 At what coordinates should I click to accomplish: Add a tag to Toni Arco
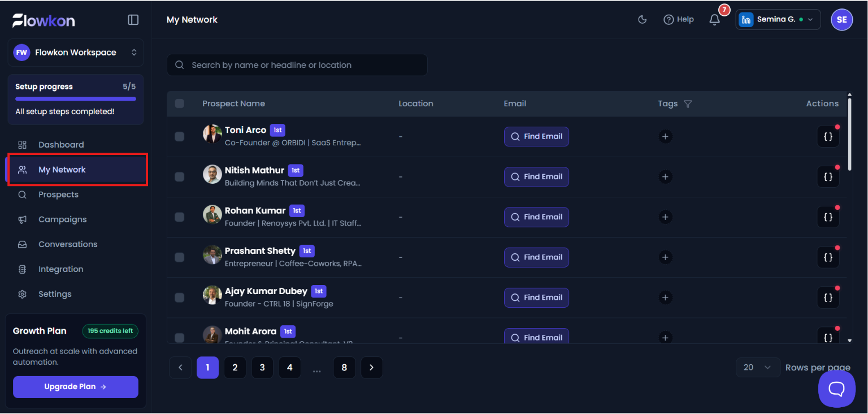pos(665,136)
